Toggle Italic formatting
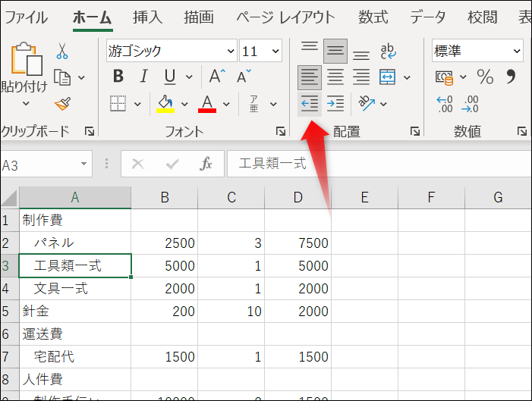 144,77
